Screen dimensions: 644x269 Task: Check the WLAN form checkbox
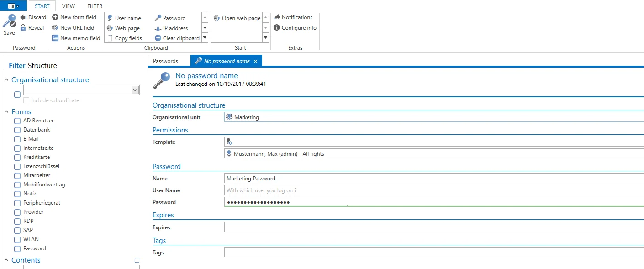pos(17,240)
